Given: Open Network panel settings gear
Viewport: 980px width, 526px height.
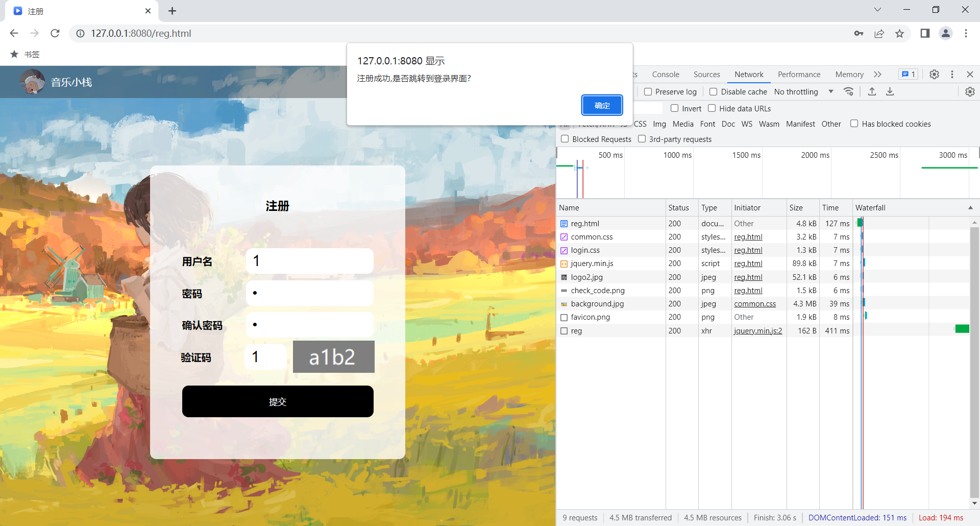Looking at the screenshot, I should (x=970, y=91).
